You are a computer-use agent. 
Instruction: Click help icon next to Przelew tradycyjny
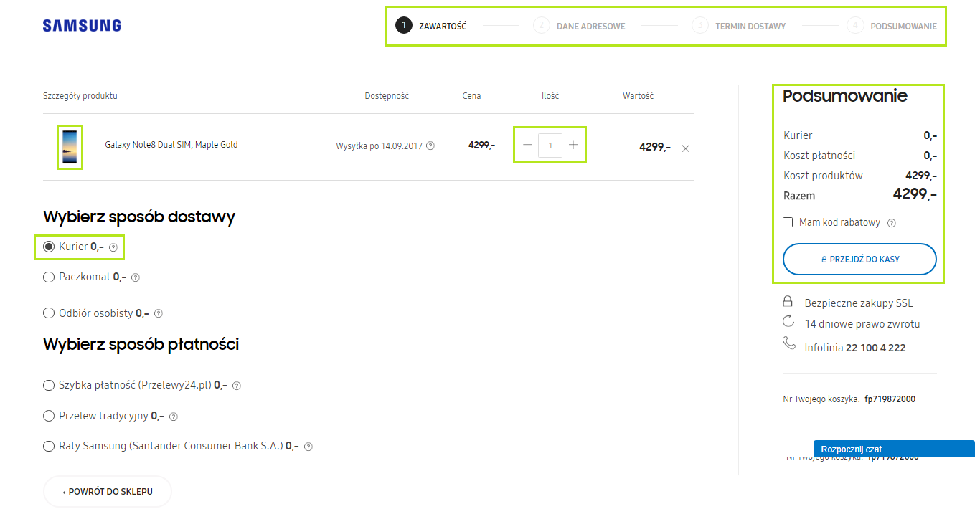[173, 417]
